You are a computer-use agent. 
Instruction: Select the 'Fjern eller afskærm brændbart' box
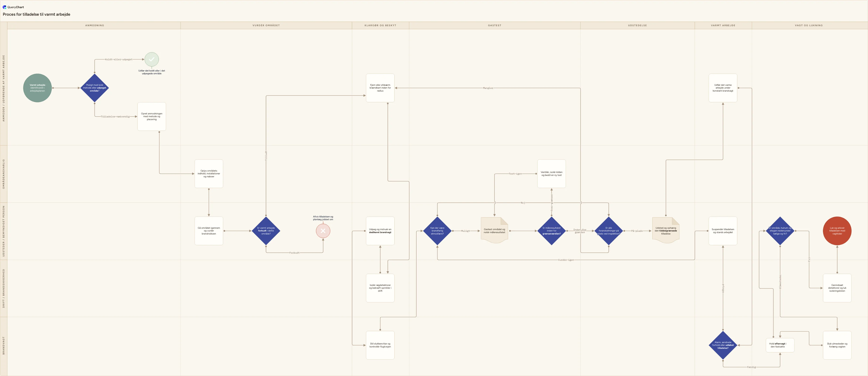(380, 88)
